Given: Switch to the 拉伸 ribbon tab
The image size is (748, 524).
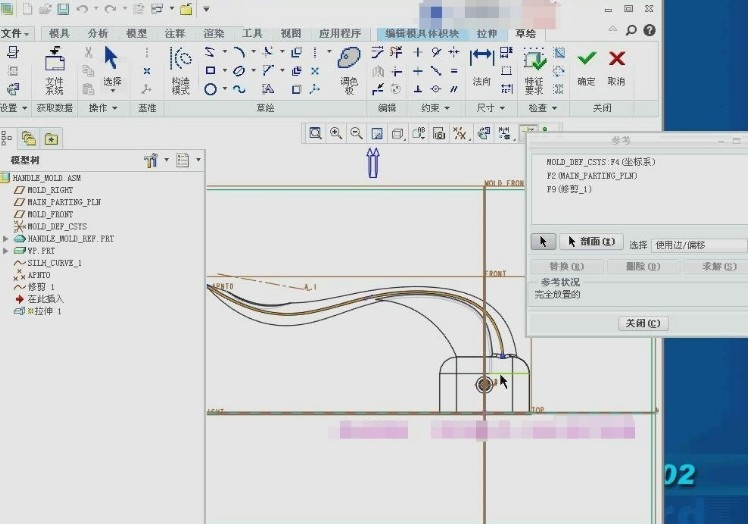Looking at the screenshot, I should pos(487,33).
